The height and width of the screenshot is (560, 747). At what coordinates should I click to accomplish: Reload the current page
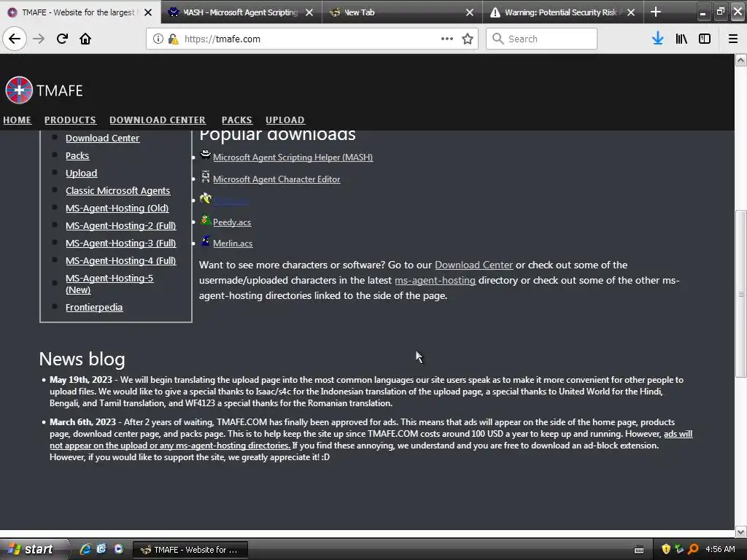click(62, 39)
